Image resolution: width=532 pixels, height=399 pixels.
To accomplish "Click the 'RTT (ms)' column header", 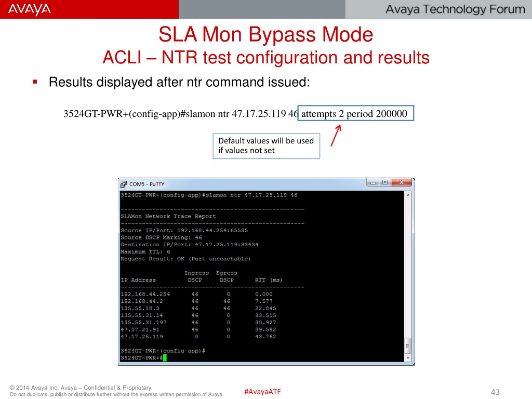I will pos(269,280).
